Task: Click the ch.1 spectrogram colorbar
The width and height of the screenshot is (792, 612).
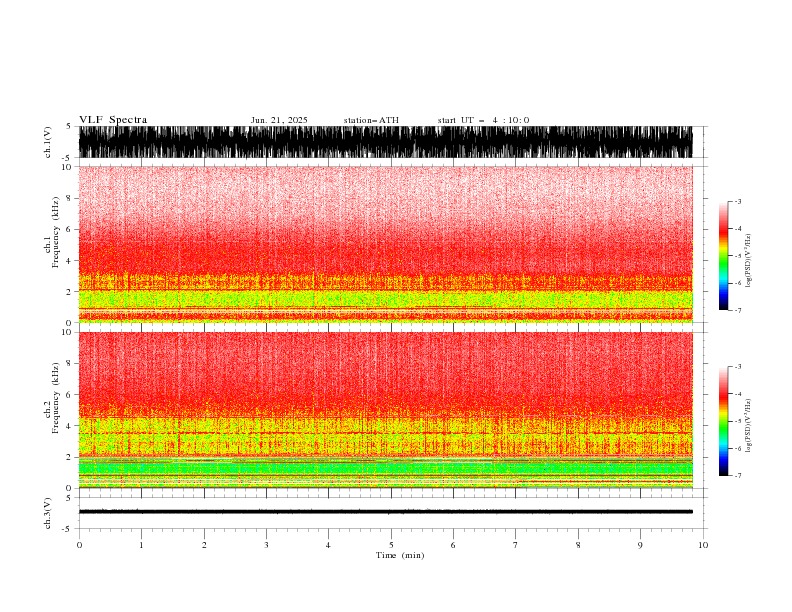Action: [723, 256]
